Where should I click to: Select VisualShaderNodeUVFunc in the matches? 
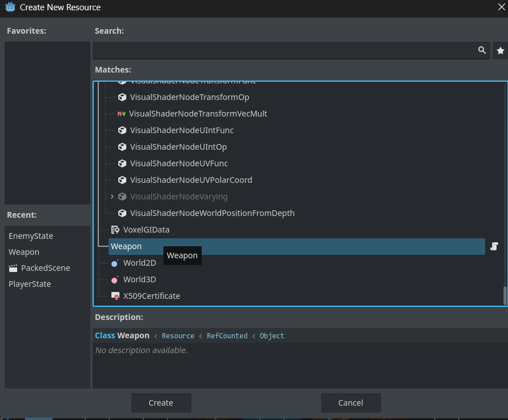pos(179,163)
